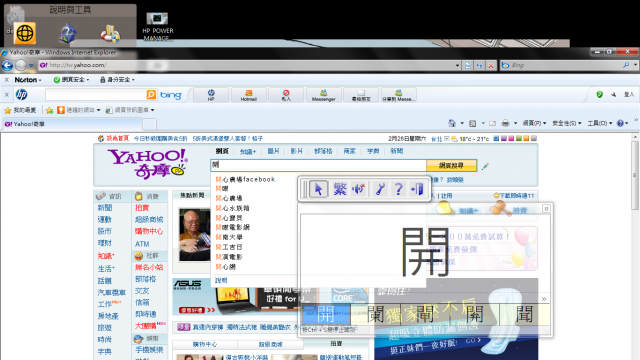
Task: Expand more candidates with the » arrow
Action: coord(544,299)
